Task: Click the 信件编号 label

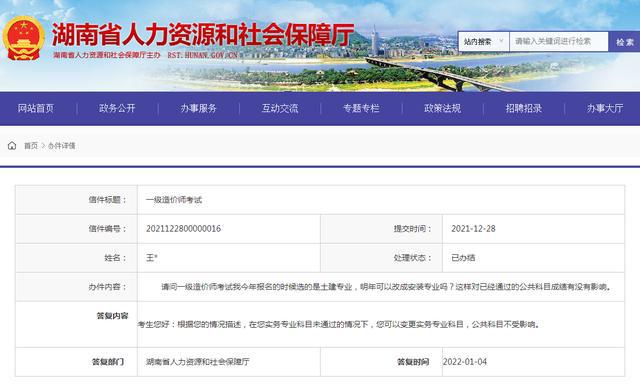Action: pos(108,229)
